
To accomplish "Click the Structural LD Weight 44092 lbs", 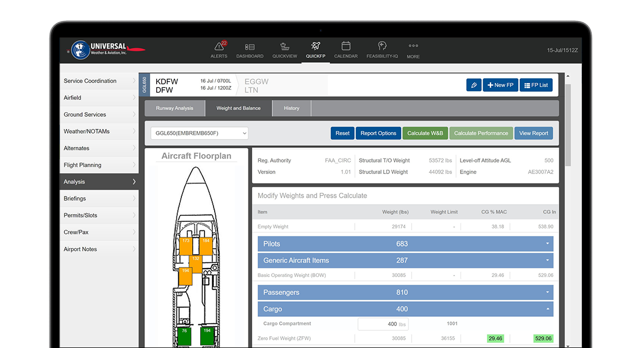I will click(440, 172).
